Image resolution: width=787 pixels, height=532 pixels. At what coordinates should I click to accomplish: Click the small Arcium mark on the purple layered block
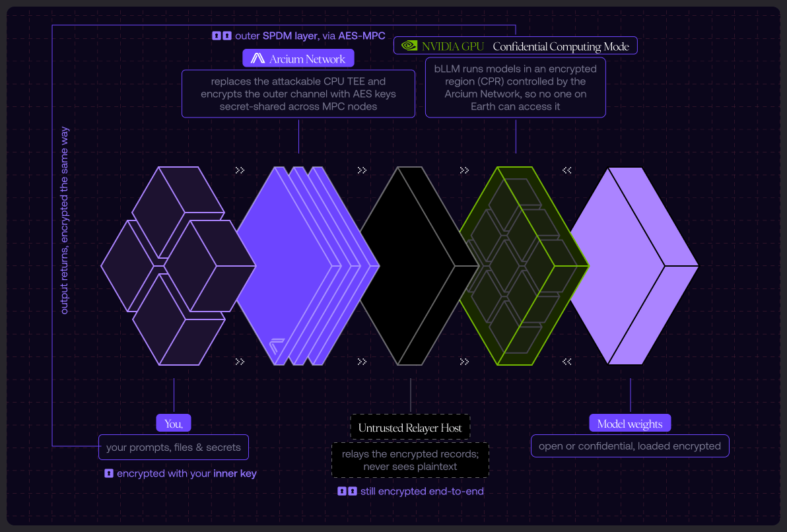(x=277, y=345)
